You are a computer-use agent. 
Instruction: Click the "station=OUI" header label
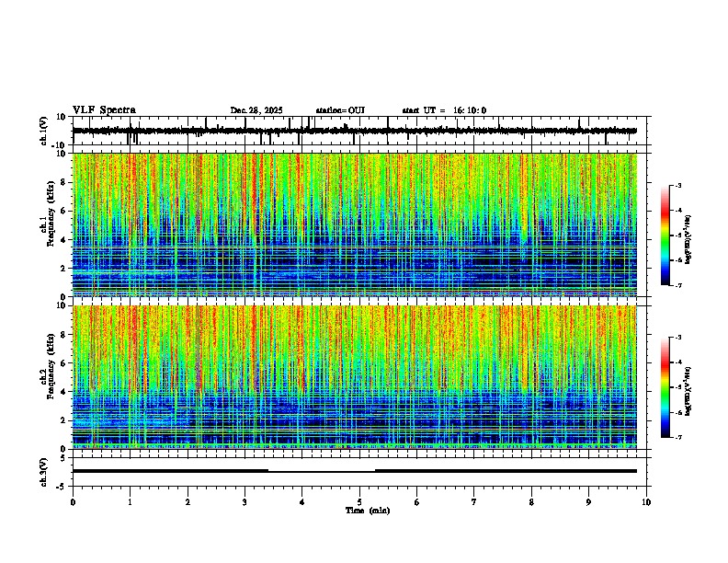[340, 110]
